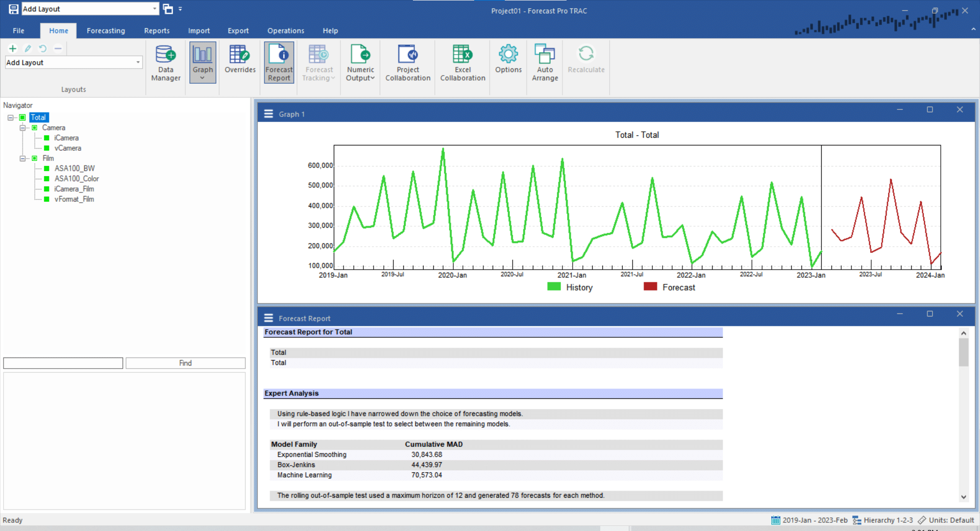Open the Reports ribbon tab

(157, 31)
